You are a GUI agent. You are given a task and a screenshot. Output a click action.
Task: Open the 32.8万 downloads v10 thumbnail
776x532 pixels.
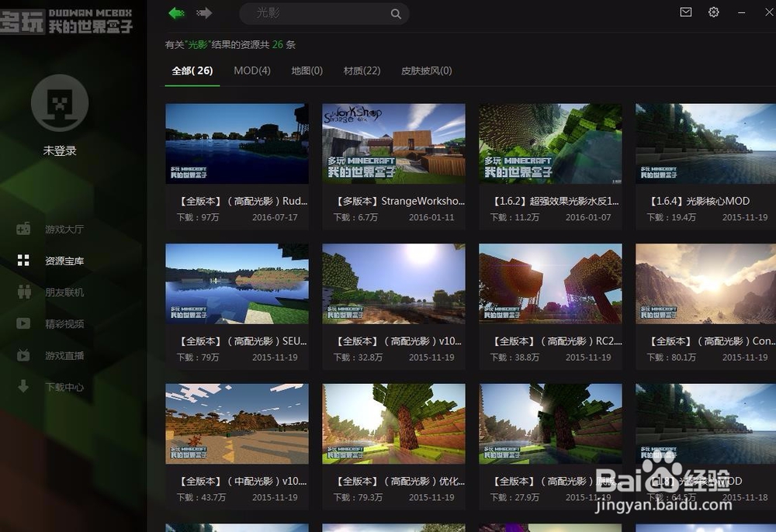click(x=393, y=284)
